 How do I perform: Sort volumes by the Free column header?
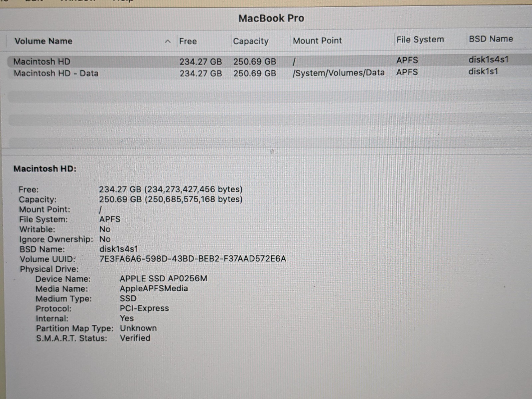coord(188,41)
